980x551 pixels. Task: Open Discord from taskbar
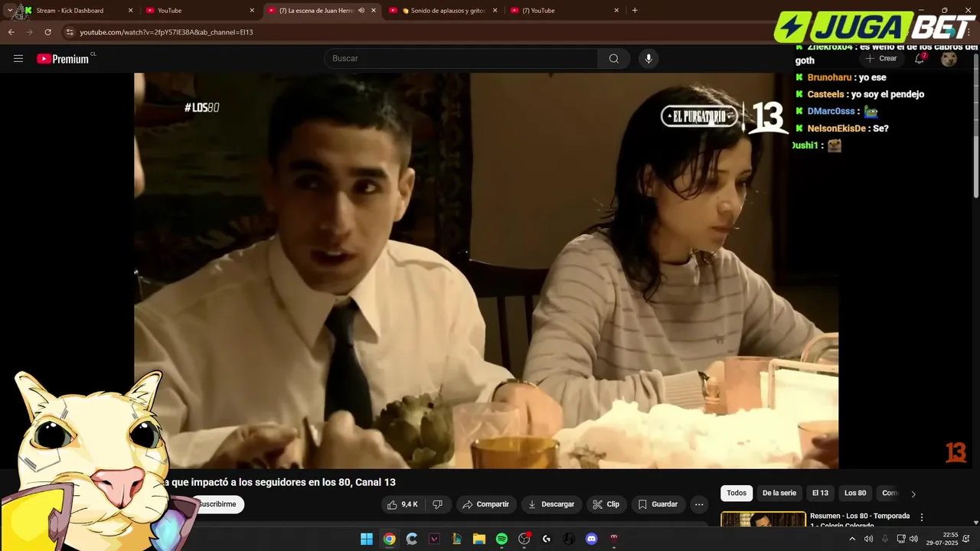(591, 539)
